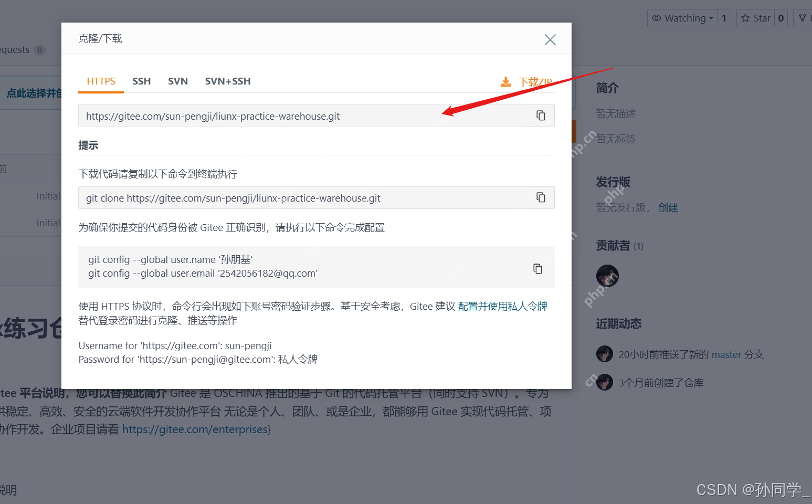The width and height of the screenshot is (812, 504).
Task: Switch to the SSH tab
Action: pos(142,81)
